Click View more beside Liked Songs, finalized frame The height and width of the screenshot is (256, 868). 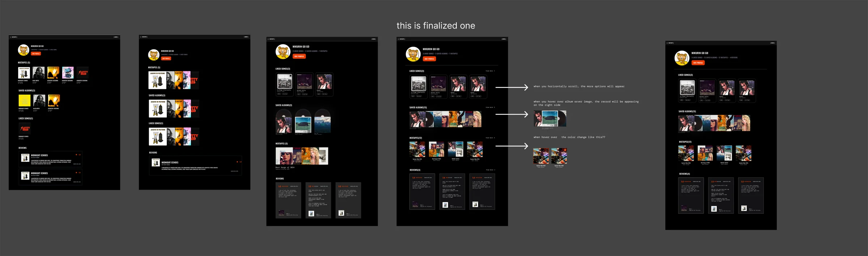pyautogui.click(x=490, y=71)
